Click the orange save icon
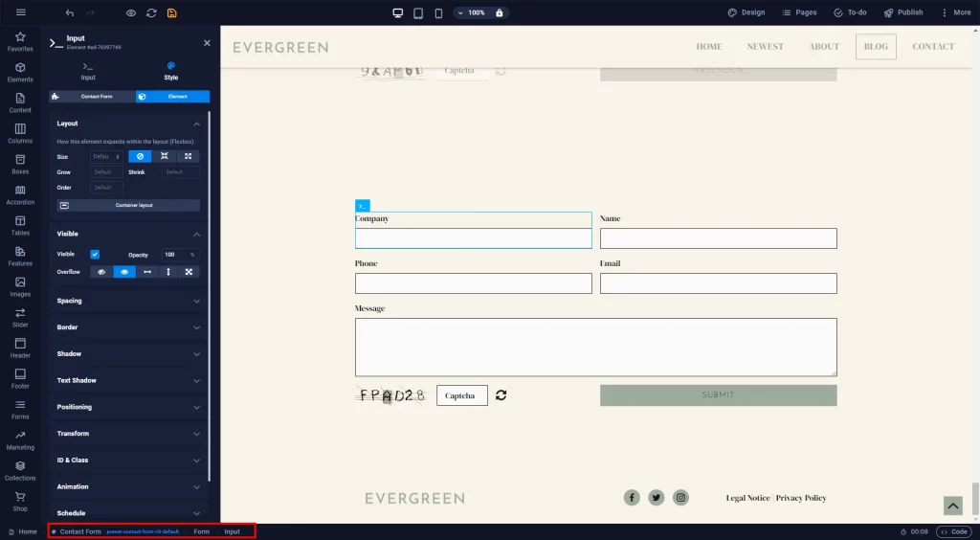This screenshot has height=540, width=980. (x=172, y=12)
